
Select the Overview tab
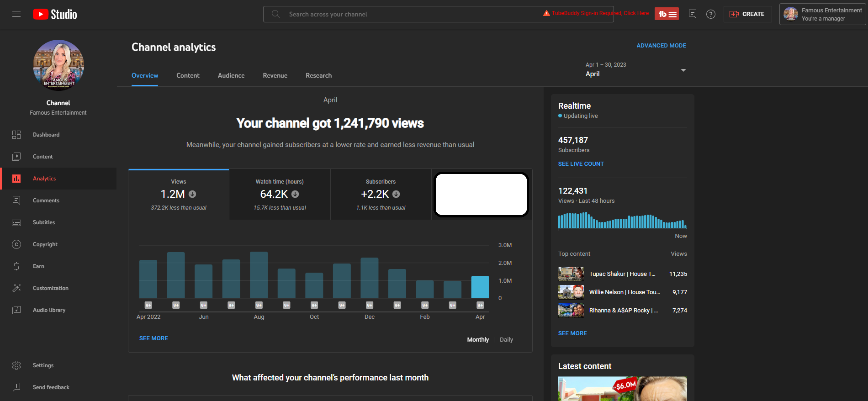tap(145, 75)
